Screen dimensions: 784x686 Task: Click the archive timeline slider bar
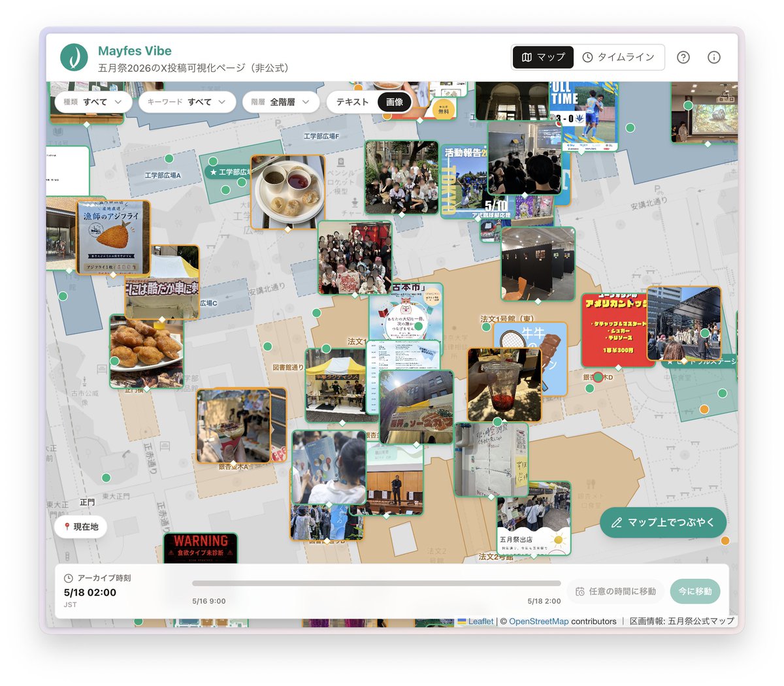click(x=376, y=583)
